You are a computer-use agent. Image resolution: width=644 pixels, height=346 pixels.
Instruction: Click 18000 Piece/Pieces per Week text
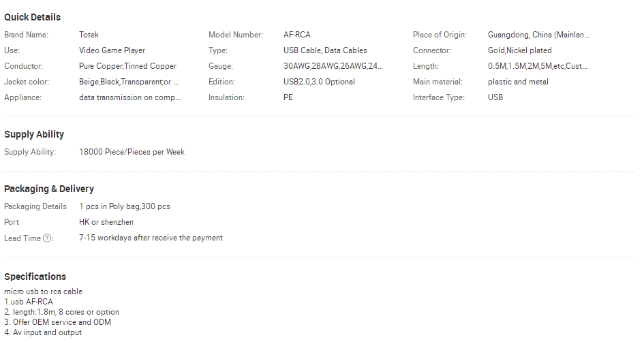click(132, 152)
